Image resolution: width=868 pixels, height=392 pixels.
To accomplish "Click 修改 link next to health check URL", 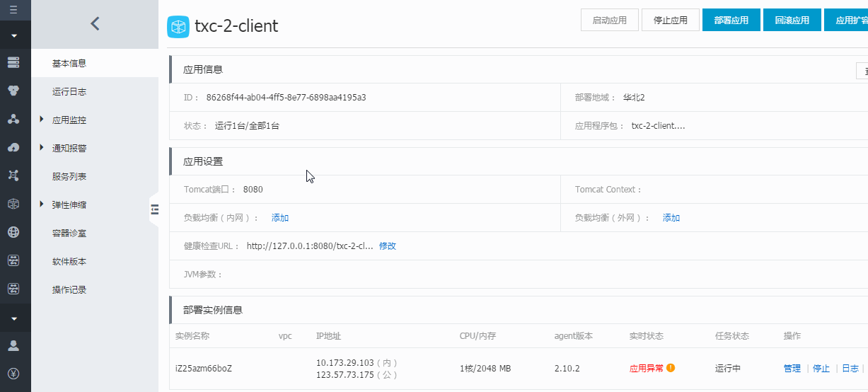I will point(388,246).
